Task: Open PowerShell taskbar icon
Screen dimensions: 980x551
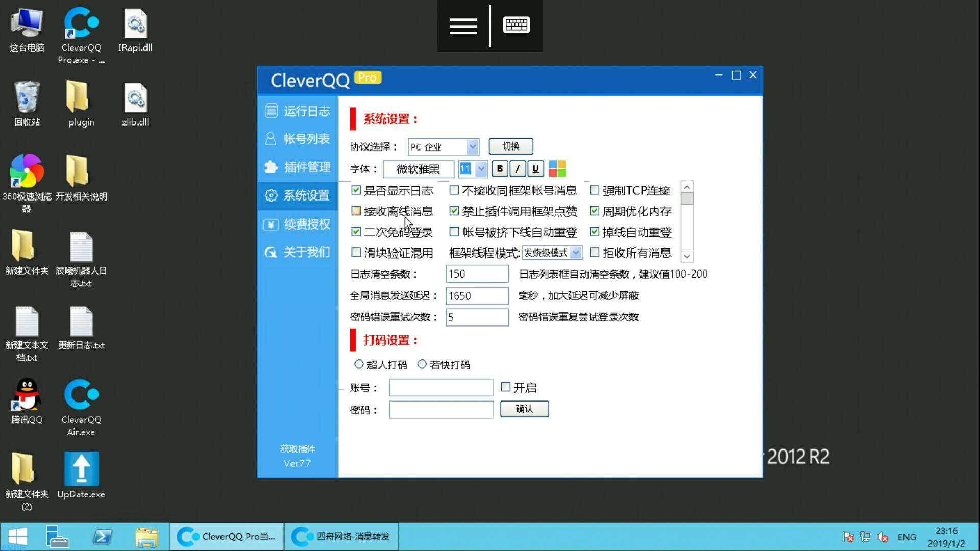Action: click(x=102, y=537)
